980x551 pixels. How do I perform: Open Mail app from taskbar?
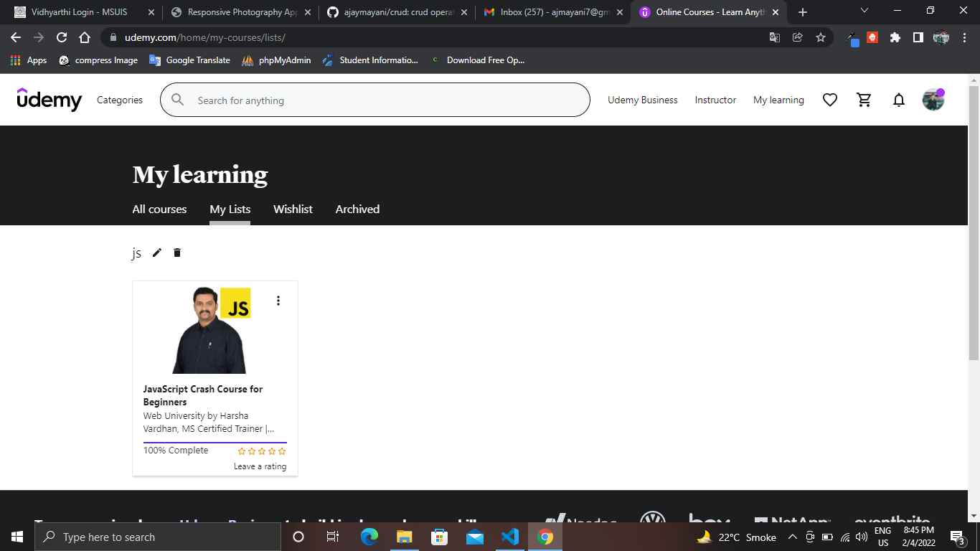(475, 537)
